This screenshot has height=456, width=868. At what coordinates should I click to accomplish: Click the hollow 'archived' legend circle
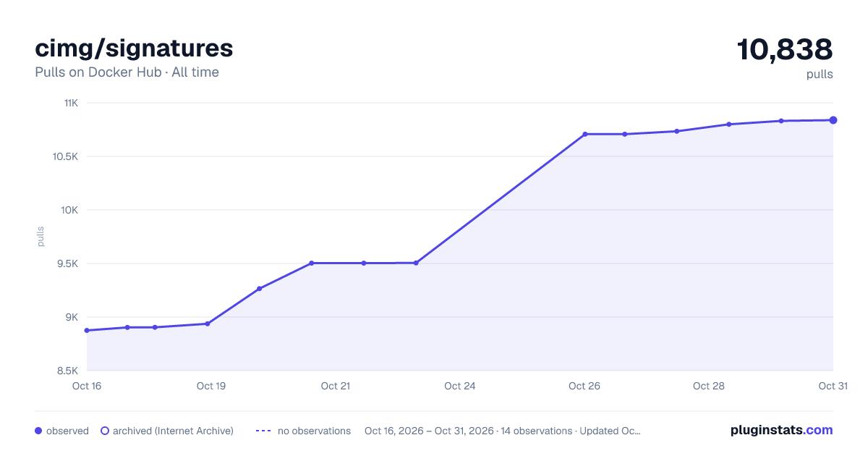(x=105, y=431)
